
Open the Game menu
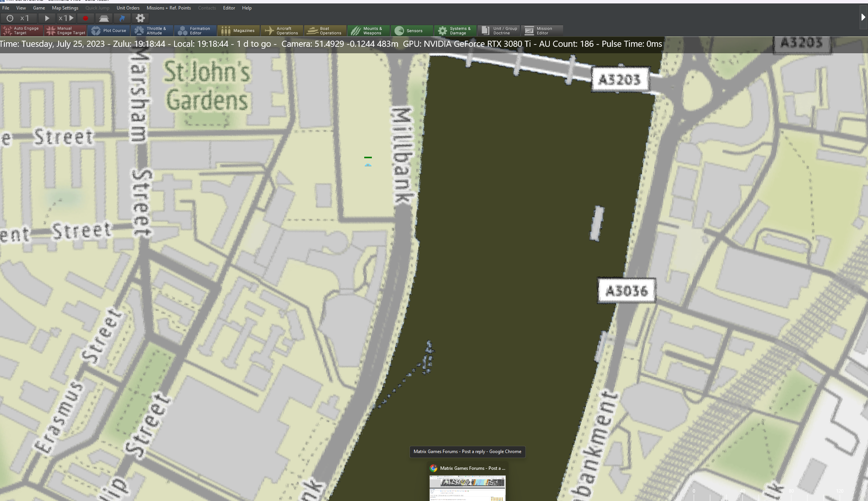click(39, 8)
